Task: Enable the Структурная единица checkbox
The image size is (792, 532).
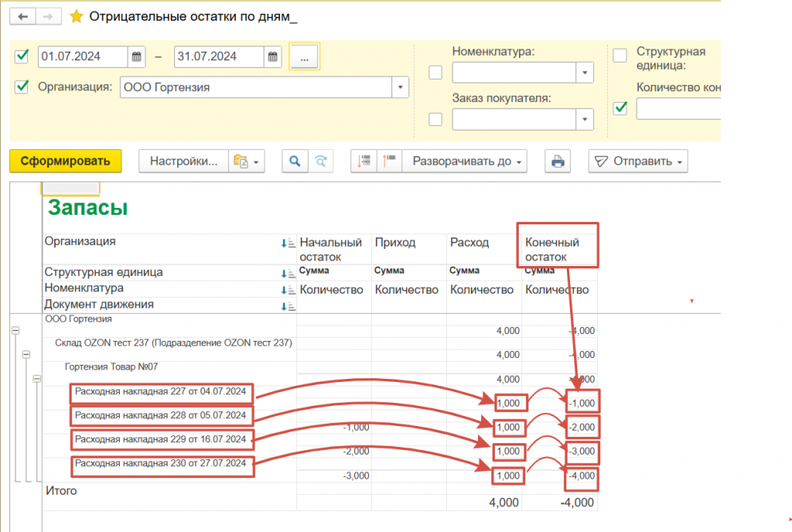Action: [620, 55]
